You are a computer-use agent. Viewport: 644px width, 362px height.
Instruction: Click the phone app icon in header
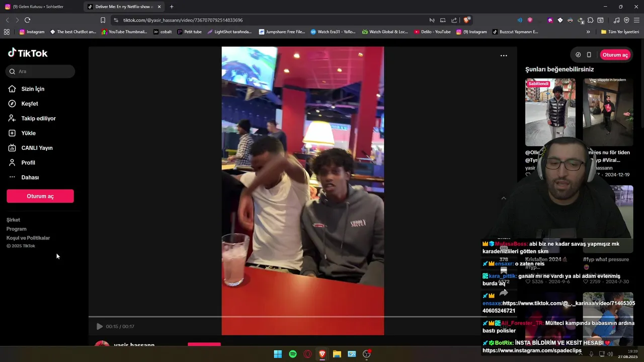tap(589, 55)
